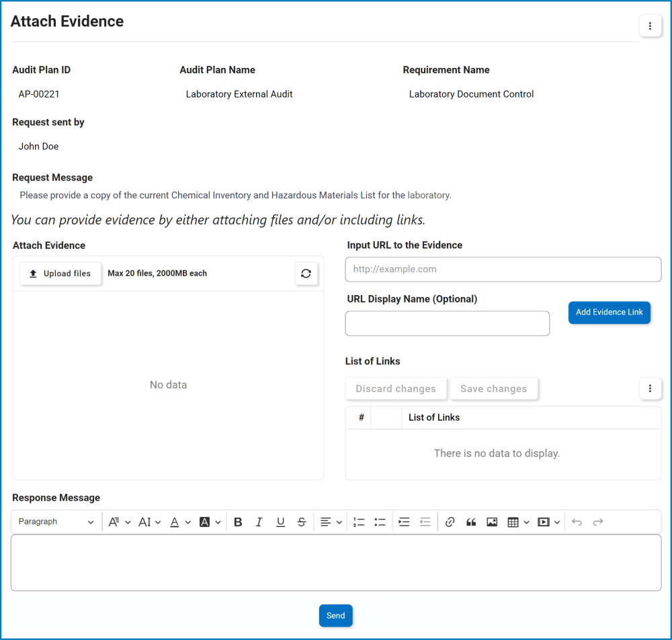Viewport: 672px width, 640px height.
Task: Click the Add Evidence Link button
Action: [610, 313]
